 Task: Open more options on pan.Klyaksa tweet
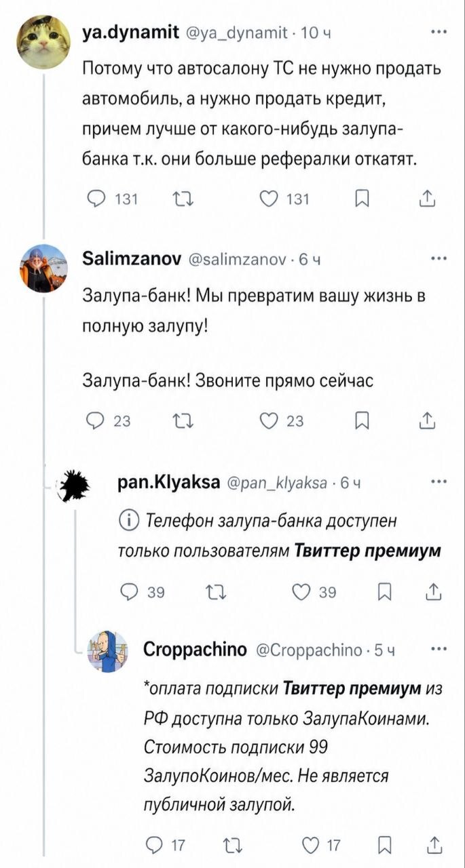tap(439, 482)
